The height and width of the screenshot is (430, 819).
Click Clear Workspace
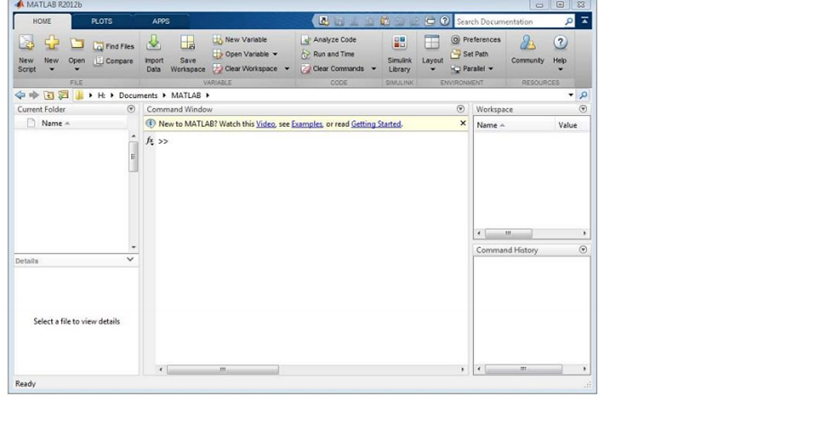245,69
